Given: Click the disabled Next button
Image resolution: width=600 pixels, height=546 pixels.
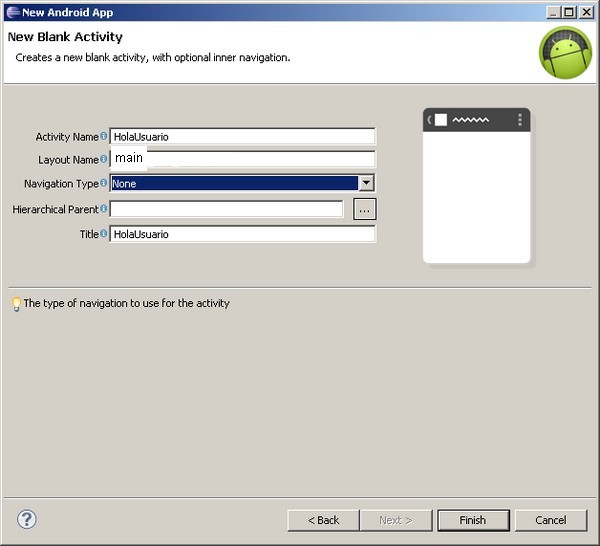Looking at the screenshot, I should tap(396, 520).
